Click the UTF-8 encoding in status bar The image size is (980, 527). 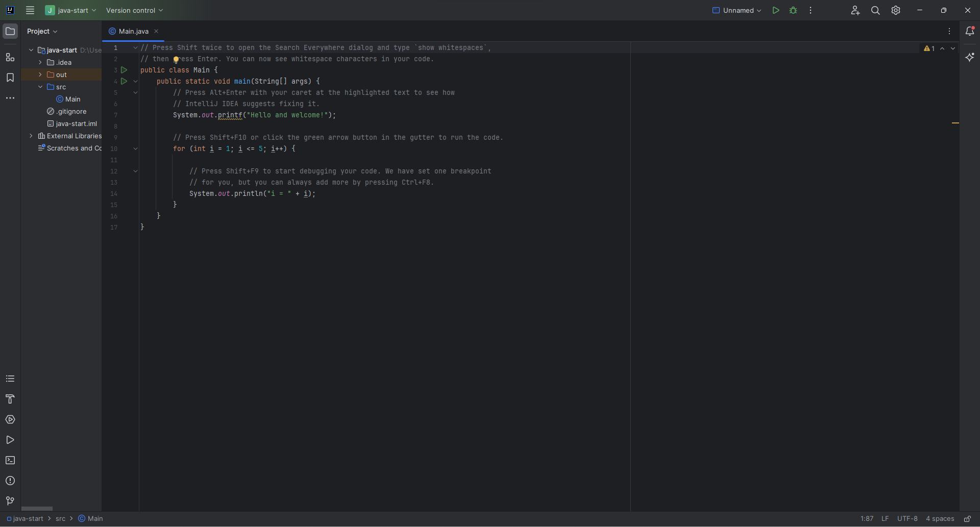[907, 519]
